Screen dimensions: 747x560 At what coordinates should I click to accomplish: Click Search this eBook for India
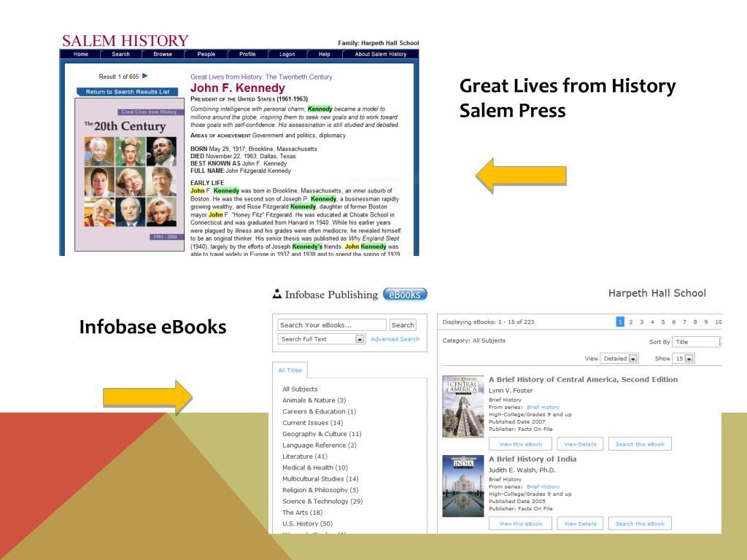click(640, 524)
